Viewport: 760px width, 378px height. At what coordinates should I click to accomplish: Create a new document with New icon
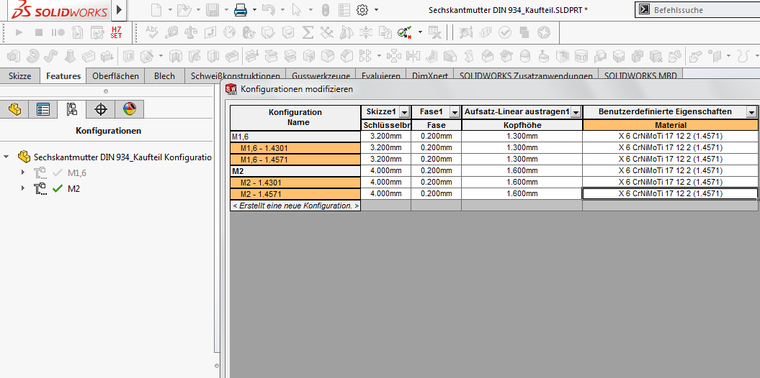pos(156,10)
